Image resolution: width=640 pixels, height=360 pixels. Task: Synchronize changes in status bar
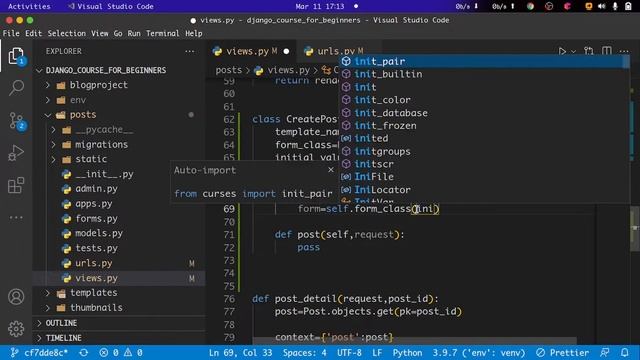84,353
